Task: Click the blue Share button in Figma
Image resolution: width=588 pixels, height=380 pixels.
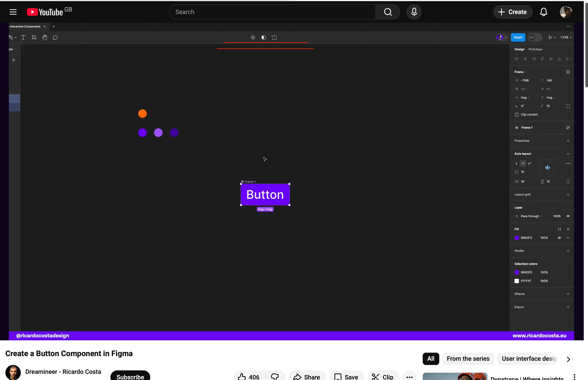Action: 518,37
